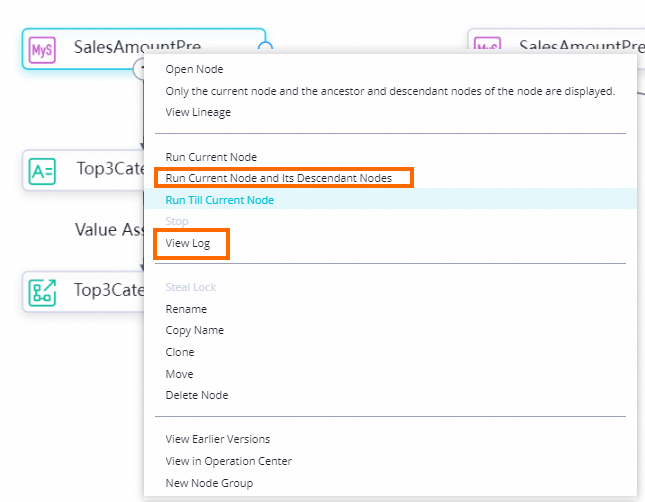Image resolution: width=645 pixels, height=502 pixels.
Task: Choose New Node Group
Action: tap(209, 483)
